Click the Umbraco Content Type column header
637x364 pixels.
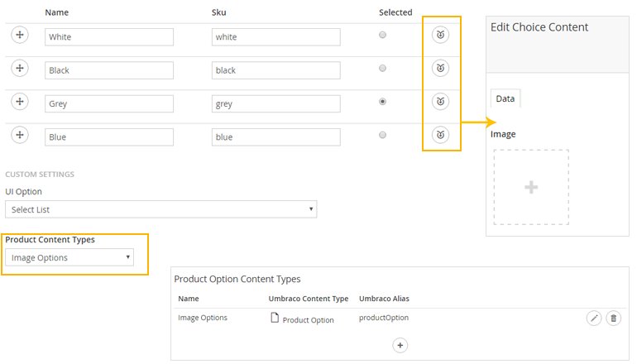click(309, 299)
